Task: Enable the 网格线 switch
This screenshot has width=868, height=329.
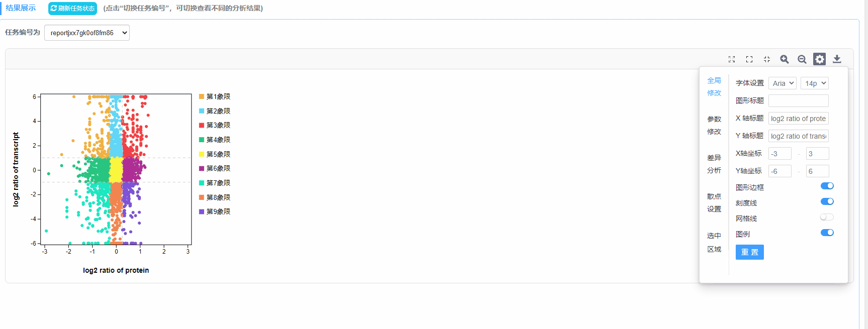Action: tap(827, 217)
